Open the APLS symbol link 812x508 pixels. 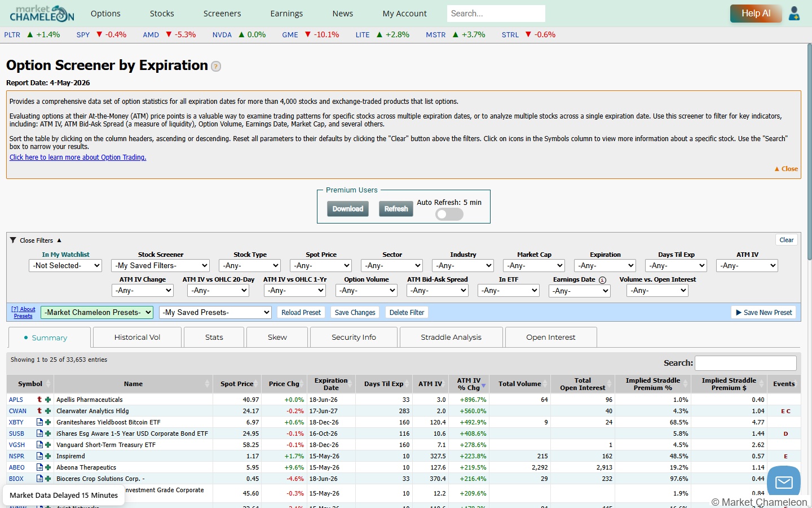[x=16, y=400]
